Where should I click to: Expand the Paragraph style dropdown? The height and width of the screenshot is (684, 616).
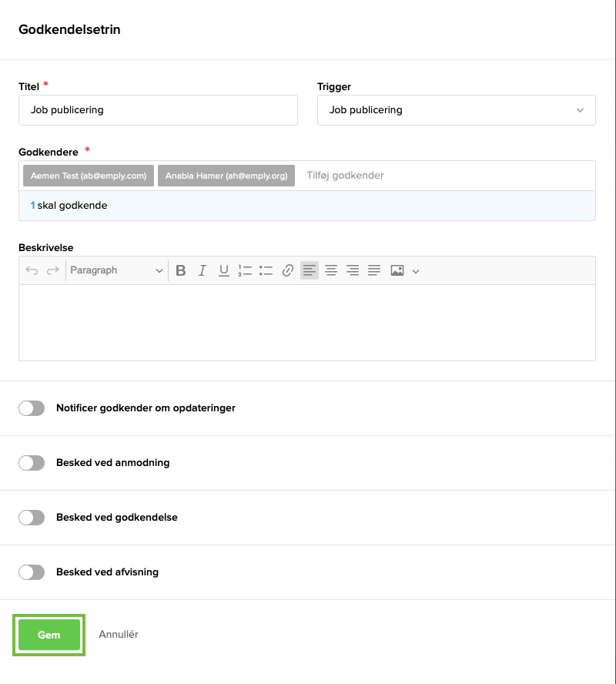pyautogui.click(x=116, y=270)
